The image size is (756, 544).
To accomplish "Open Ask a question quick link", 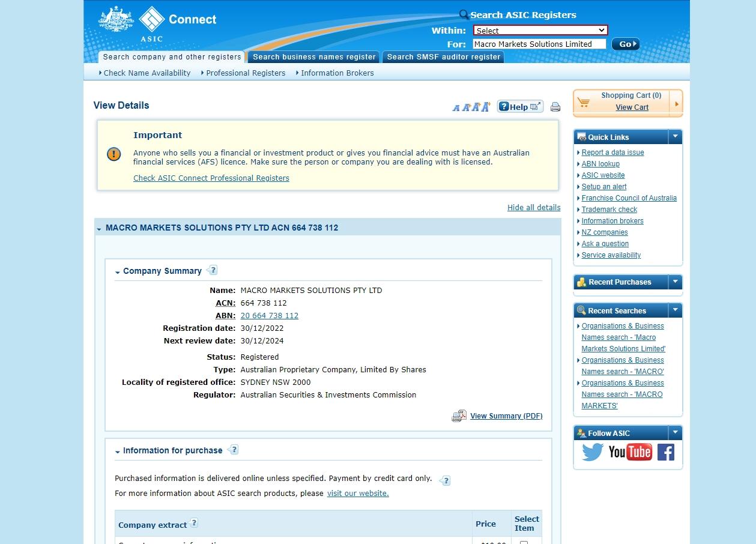I will 605,244.
